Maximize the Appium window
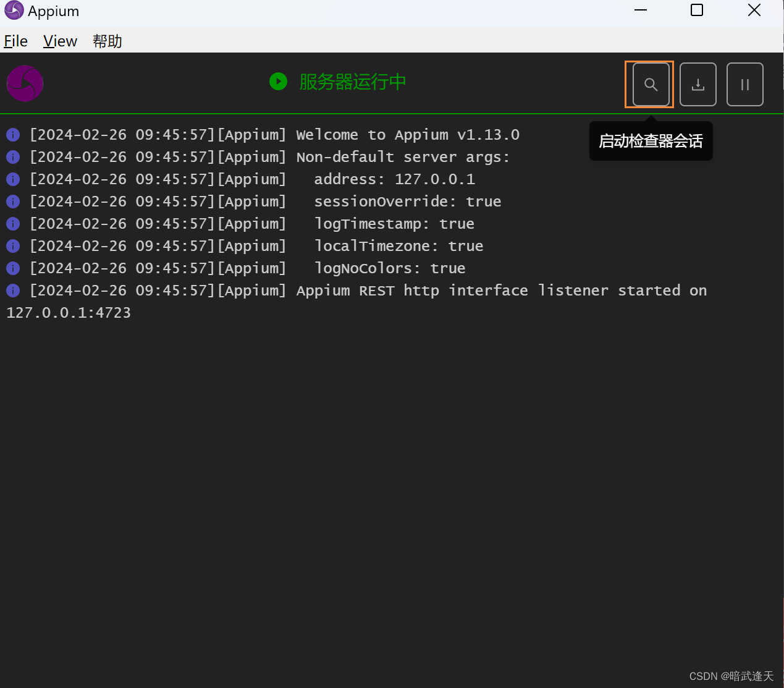784x688 pixels. click(x=697, y=10)
